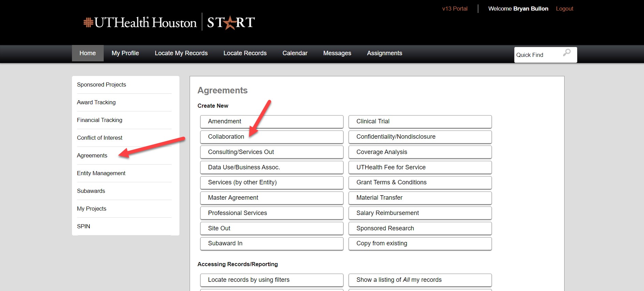Select SPIN from the sidebar

84,226
